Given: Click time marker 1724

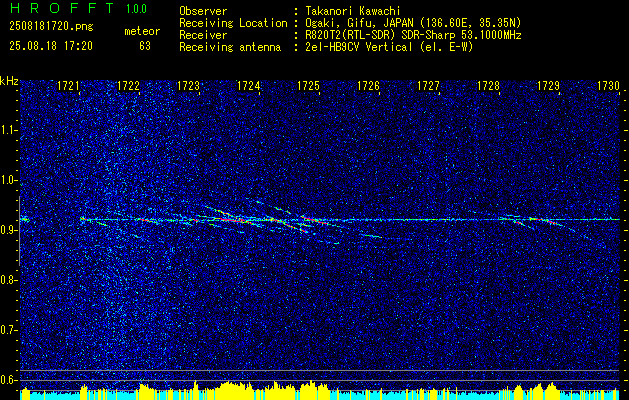Looking at the screenshot, I should [248, 86].
